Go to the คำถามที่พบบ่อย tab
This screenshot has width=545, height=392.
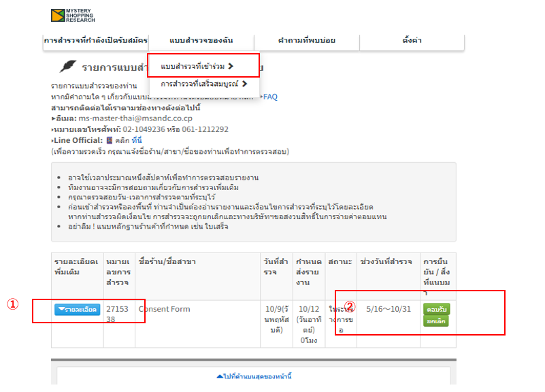307,40
